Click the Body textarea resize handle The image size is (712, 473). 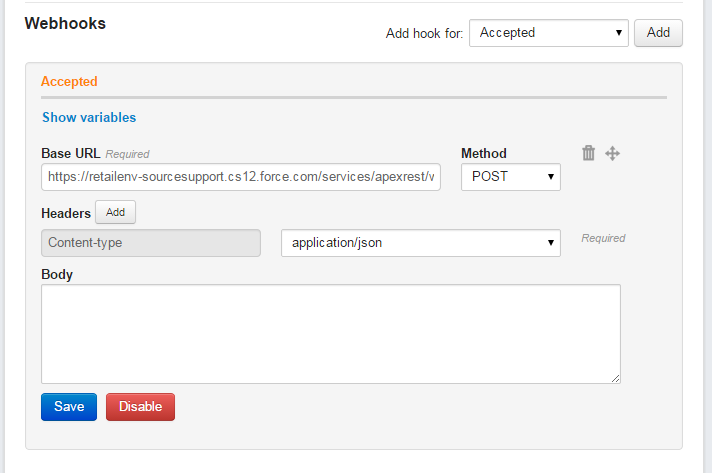[x=615, y=377]
